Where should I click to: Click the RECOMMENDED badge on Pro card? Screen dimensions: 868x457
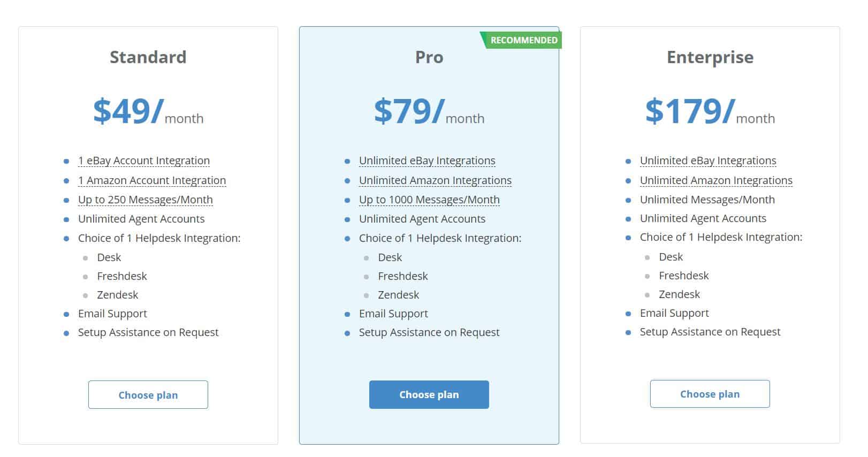point(522,39)
